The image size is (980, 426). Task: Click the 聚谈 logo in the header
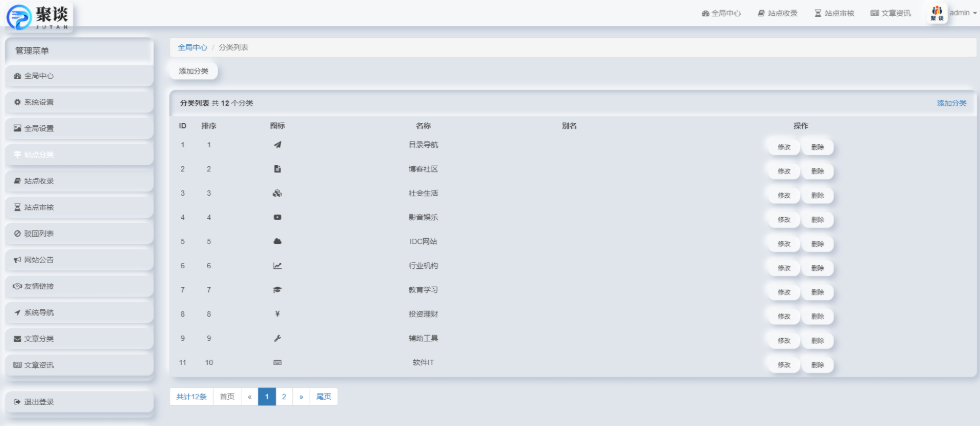(x=39, y=14)
